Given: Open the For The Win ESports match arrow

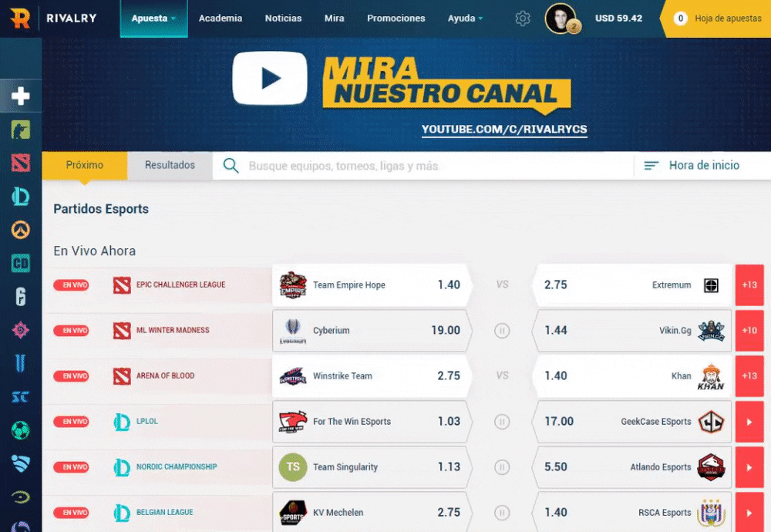Looking at the screenshot, I should click(x=749, y=422).
